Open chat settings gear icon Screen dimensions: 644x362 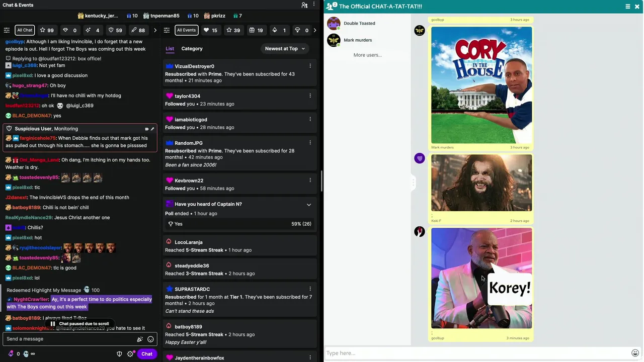[130, 354]
